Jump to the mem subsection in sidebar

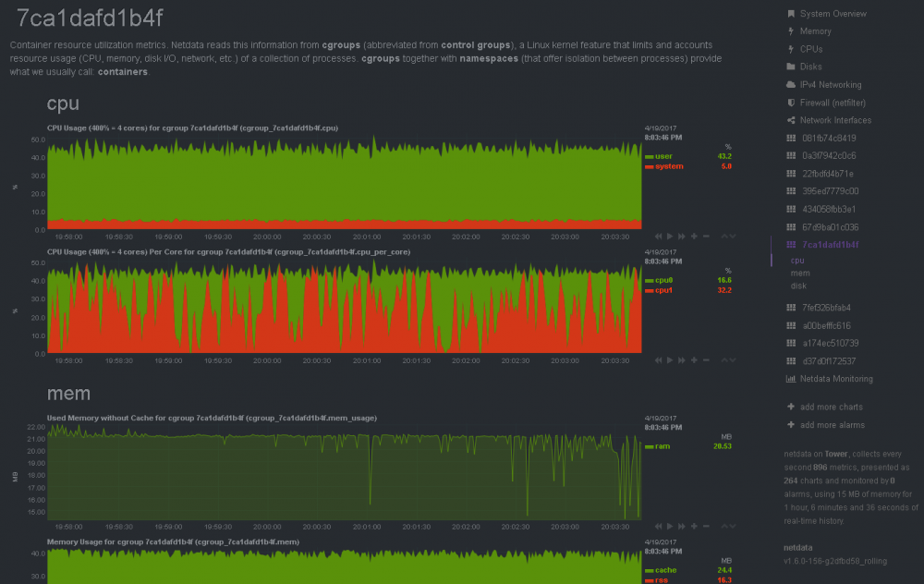pyautogui.click(x=800, y=273)
